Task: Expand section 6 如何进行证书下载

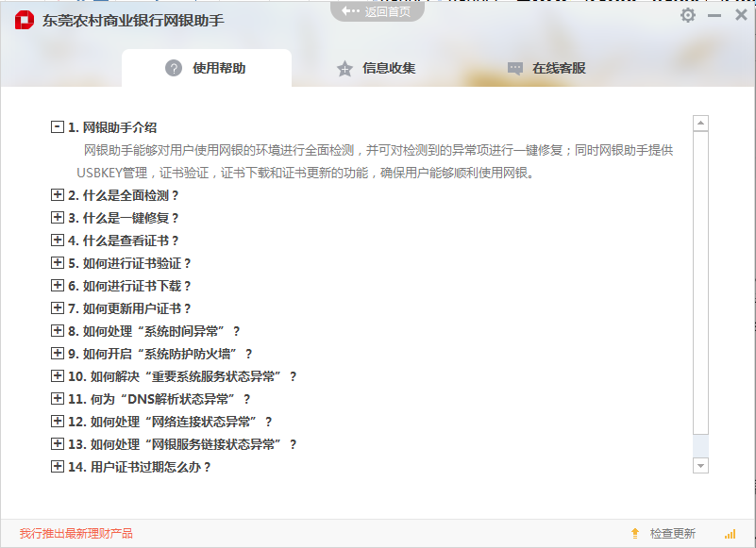Action: click(58, 286)
